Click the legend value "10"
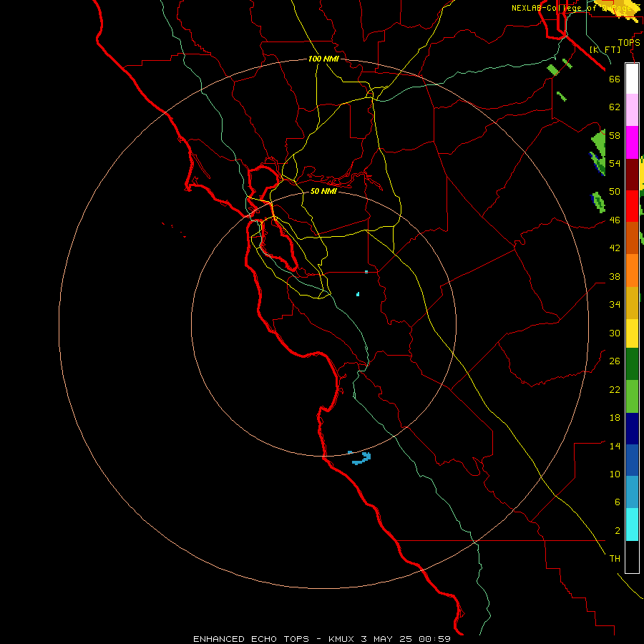The height and width of the screenshot is (644, 644). (x=615, y=474)
